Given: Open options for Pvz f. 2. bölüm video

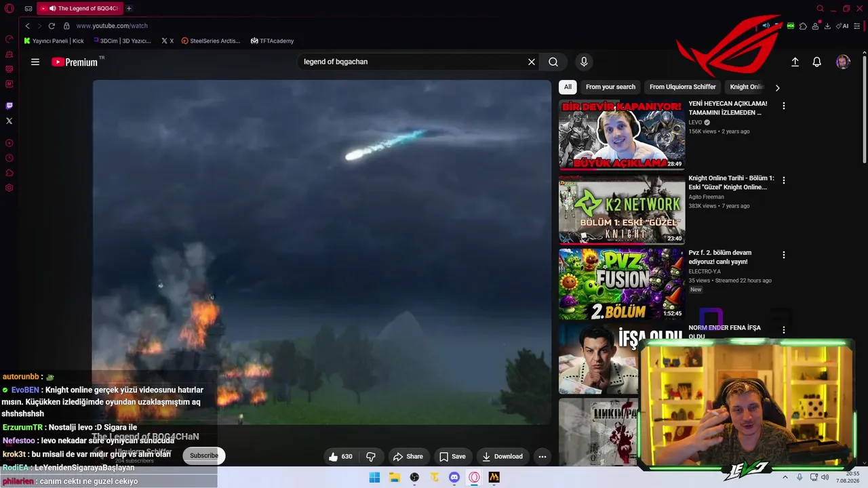Looking at the screenshot, I should click(x=784, y=255).
